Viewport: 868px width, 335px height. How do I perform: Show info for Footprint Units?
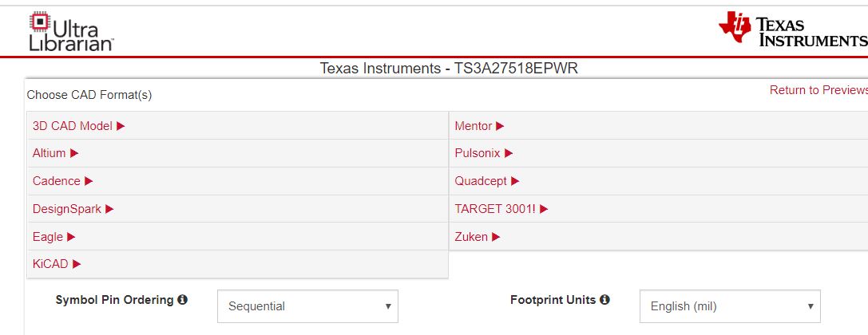604,300
